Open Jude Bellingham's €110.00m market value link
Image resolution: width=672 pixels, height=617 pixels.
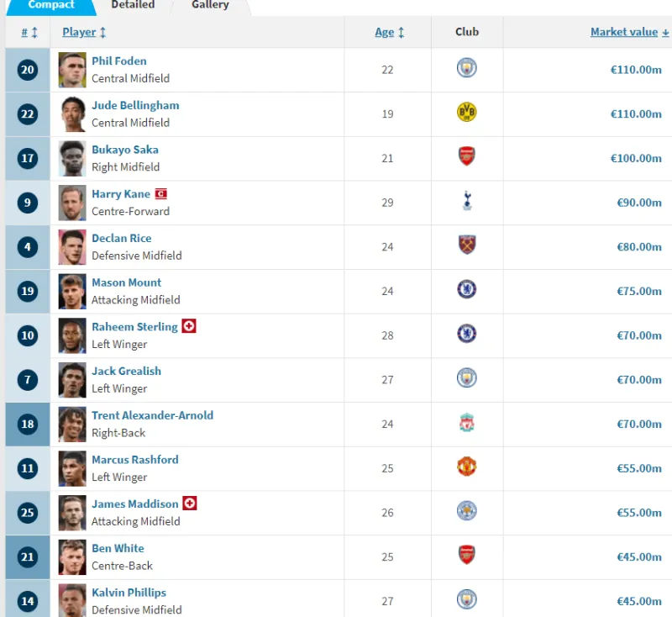click(636, 114)
